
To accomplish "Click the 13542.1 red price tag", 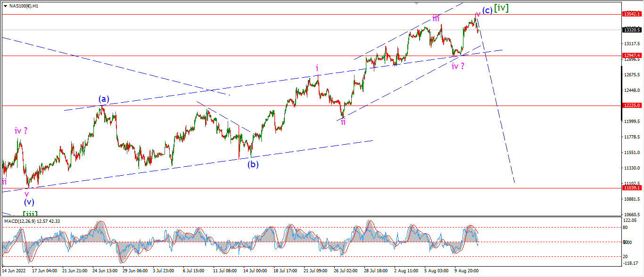I will click(631, 14).
